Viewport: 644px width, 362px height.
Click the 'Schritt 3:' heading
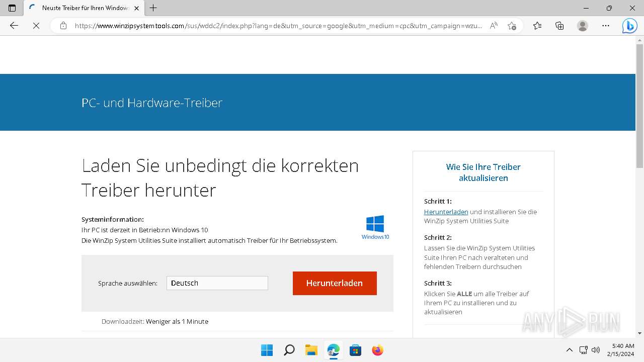[438, 283]
